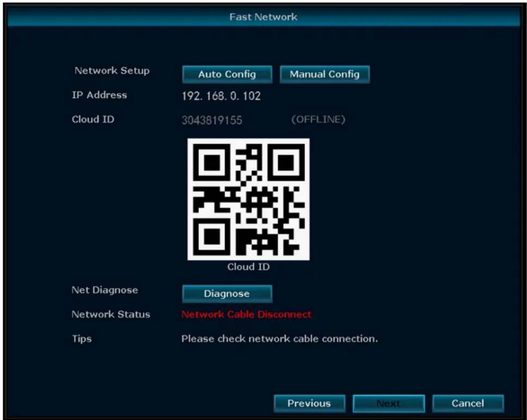Click the red Network Cable Disconnect status
This screenshot has width=527, height=420.
246,314
